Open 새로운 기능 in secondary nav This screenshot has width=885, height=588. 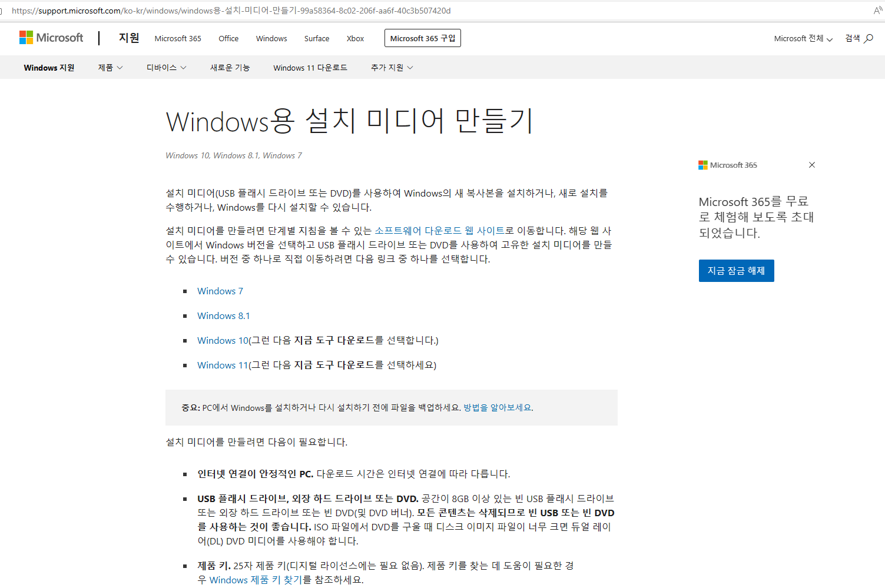point(230,68)
